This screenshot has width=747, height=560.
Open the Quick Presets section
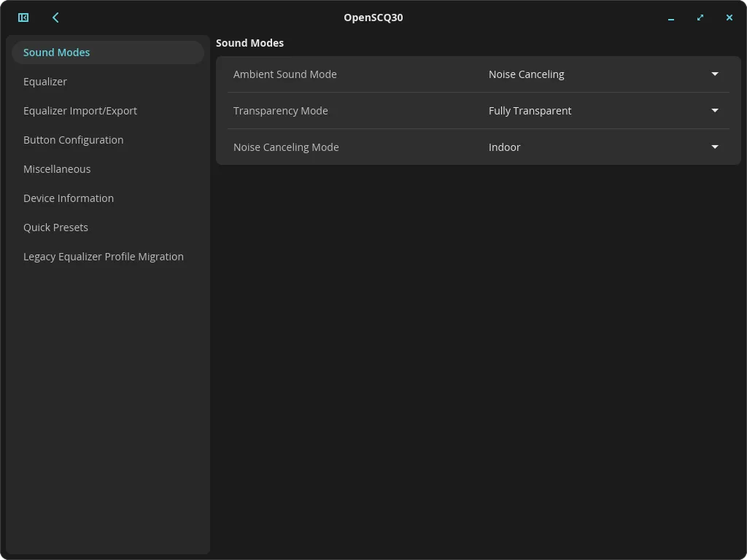tap(108, 227)
